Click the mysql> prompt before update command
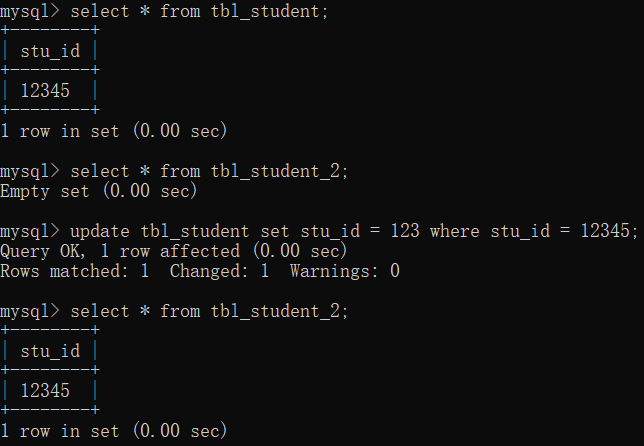This screenshot has height=446, width=644. 30,231
